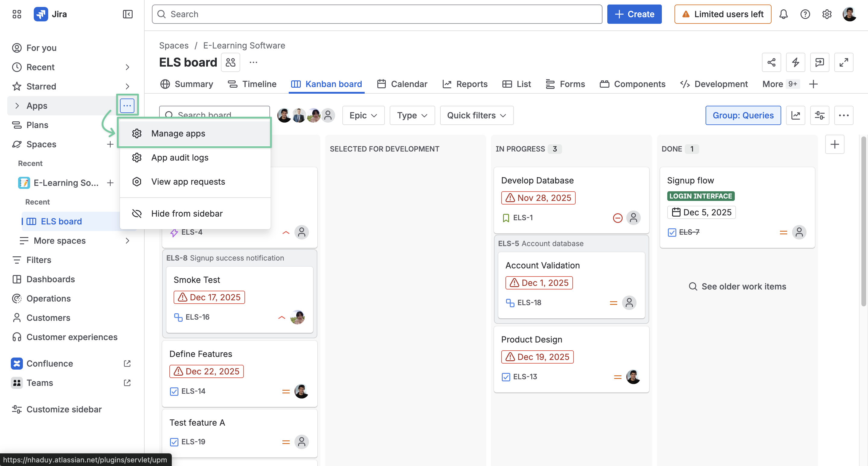Open the Epic filter dropdown
The image size is (868, 466).
pyautogui.click(x=363, y=115)
